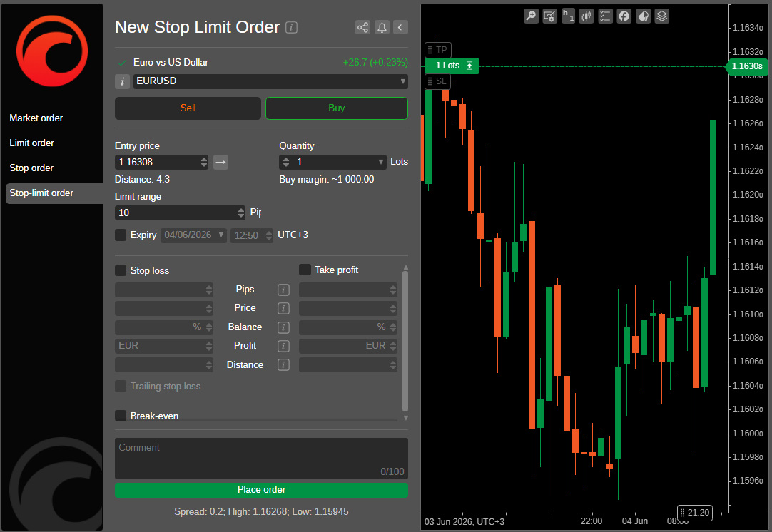772x532 pixels.
Task: Click the Distance row info icon
Action: click(x=283, y=364)
